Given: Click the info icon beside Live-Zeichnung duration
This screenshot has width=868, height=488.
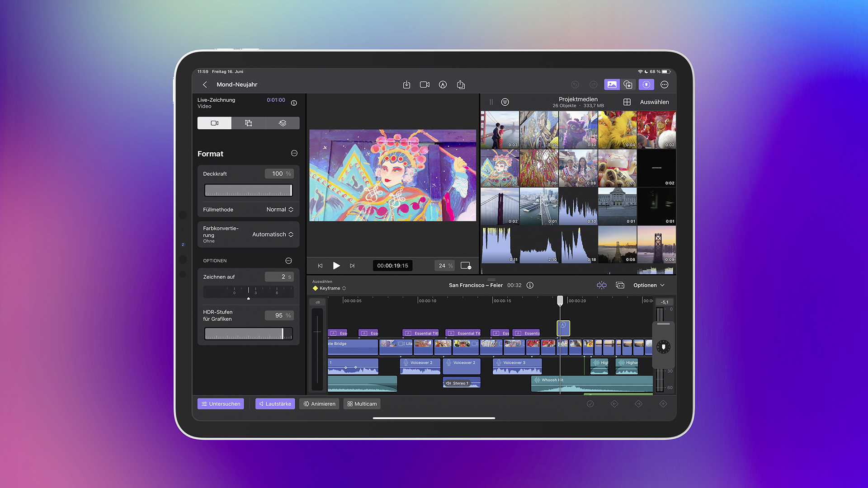Looking at the screenshot, I should pyautogui.click(x=294, y=103).
